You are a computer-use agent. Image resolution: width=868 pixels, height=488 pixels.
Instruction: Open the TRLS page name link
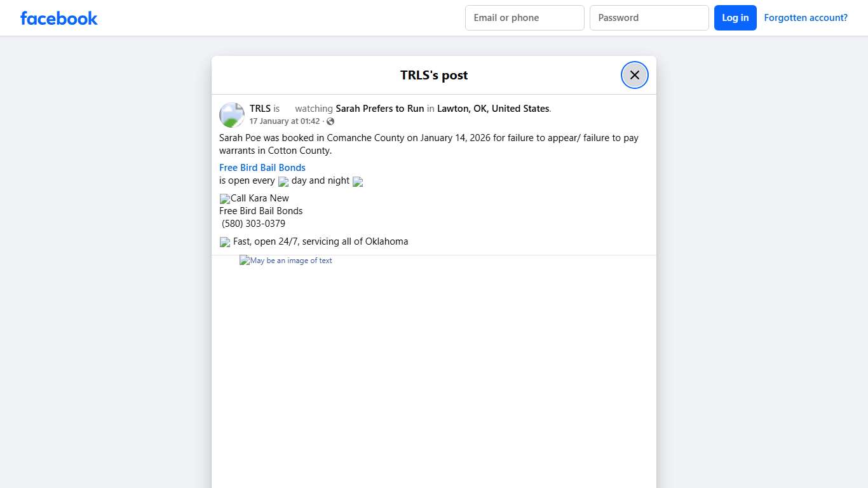tap(260, 109)
